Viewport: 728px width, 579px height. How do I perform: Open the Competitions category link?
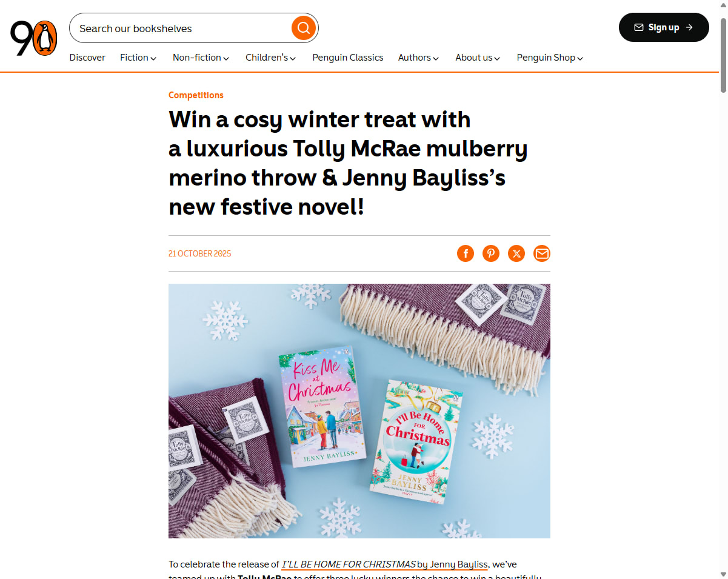pos(196,95)
